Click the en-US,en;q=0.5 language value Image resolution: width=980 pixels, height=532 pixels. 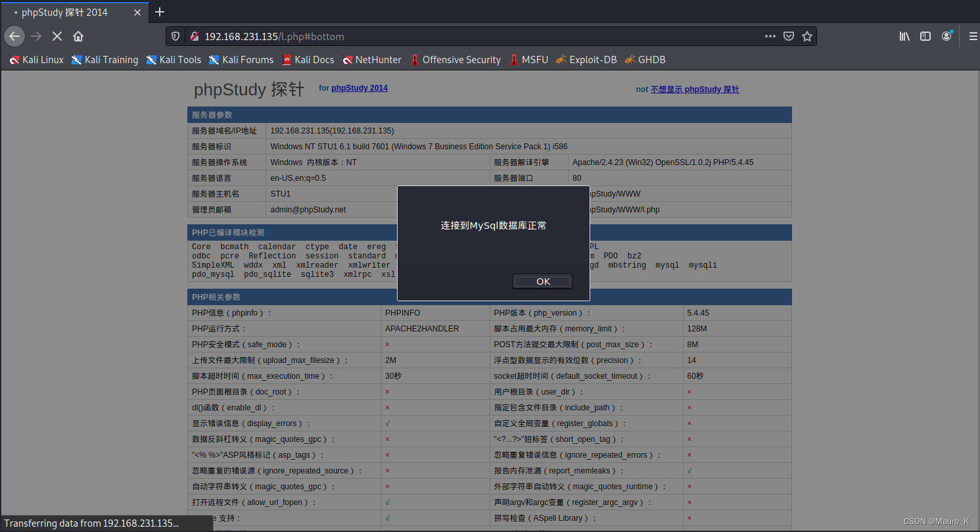coord(298,178)
